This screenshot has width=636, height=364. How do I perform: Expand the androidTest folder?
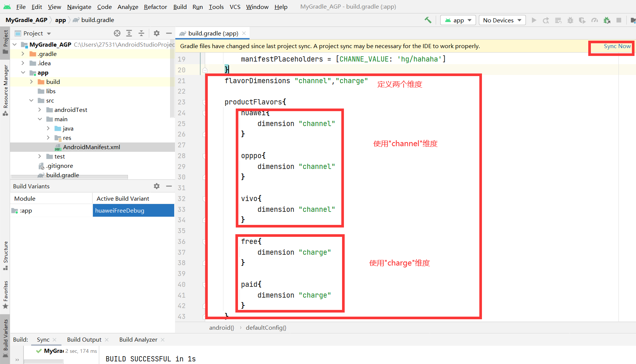click(40, 110)
